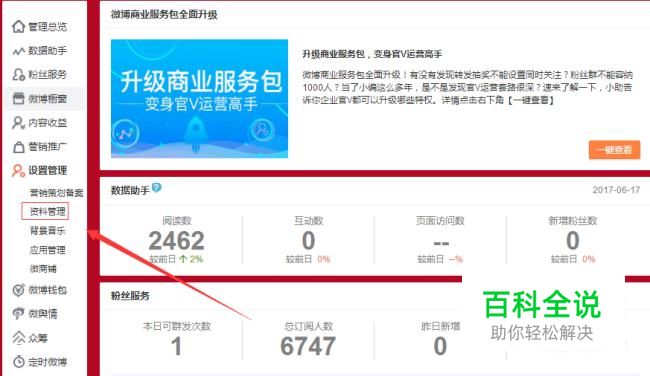Image resolution: width=650 pixels, height=376 pixels.
Task: Open 微博钱包 menu item
Action: (47, 290)
